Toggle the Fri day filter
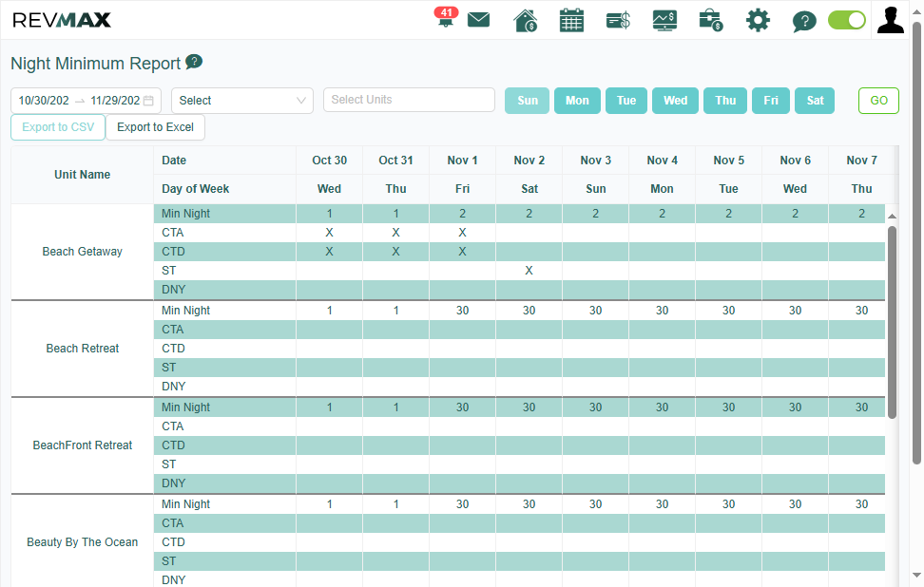 point(771,101)
